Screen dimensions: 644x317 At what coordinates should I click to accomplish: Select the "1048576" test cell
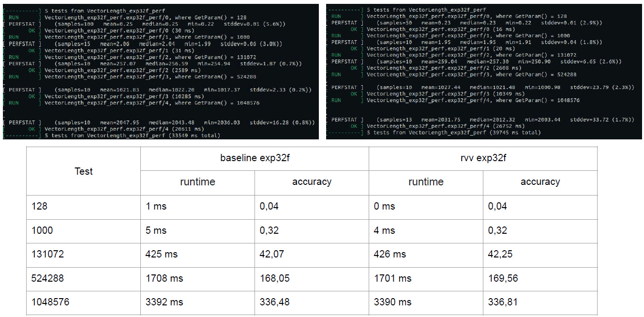pos(83,302)
